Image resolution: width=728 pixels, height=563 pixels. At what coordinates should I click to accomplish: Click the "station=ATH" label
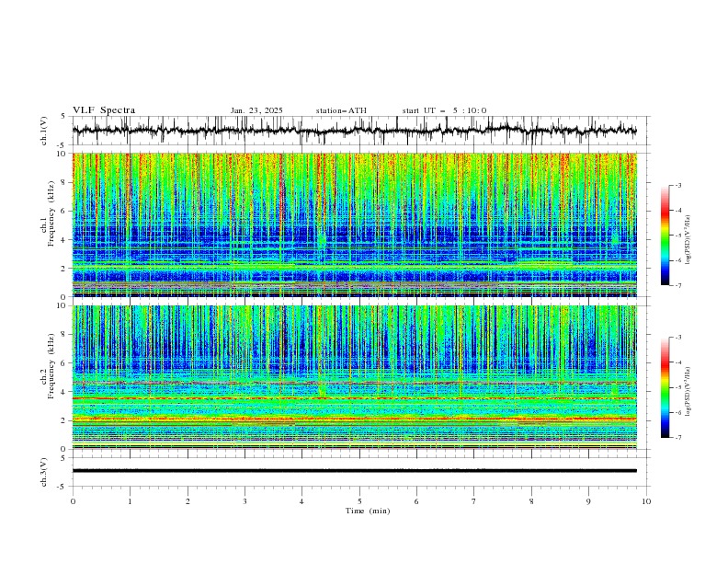point(341,110)
